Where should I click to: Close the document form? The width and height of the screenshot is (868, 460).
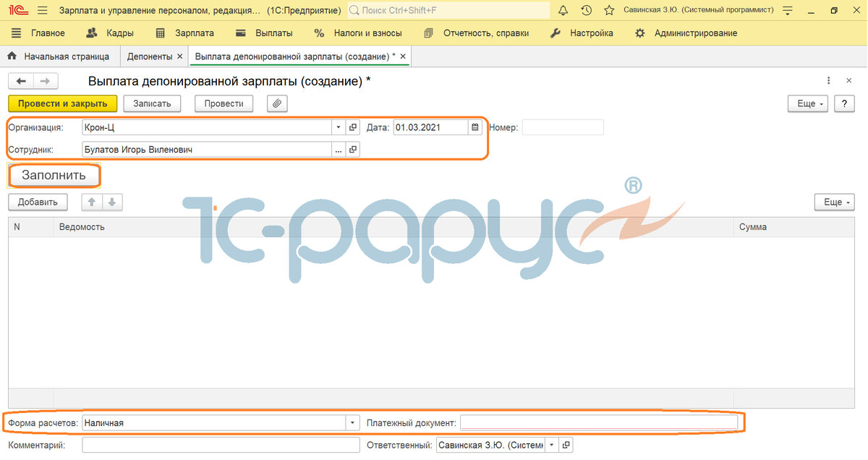point(849,81)
